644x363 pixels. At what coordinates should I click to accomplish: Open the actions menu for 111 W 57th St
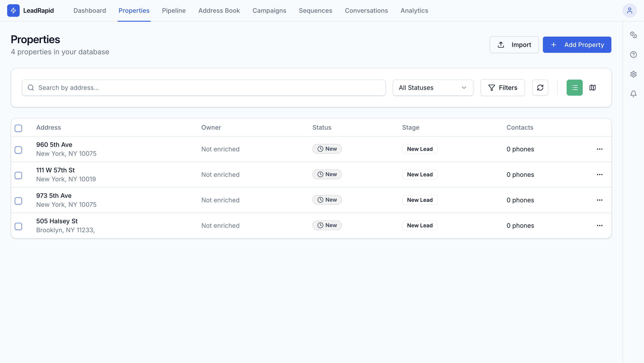[x=600, y=174]
